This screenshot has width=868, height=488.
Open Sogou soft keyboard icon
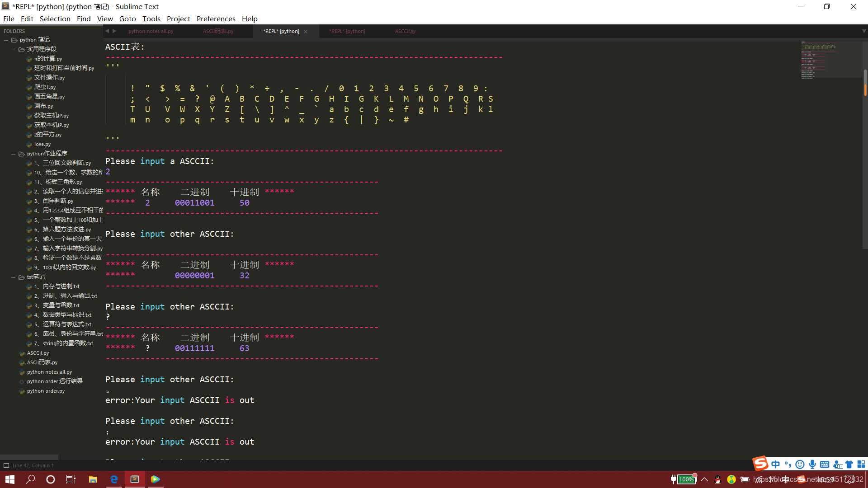825,465
